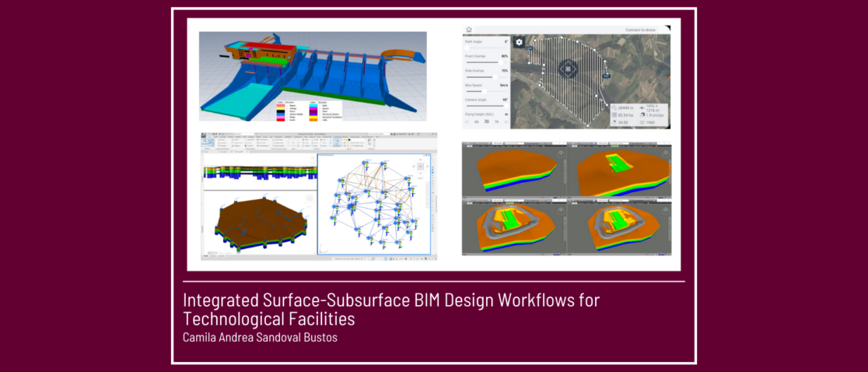
Task: Click the flight distance icon beside 28448 m
Action: [615, 107]
